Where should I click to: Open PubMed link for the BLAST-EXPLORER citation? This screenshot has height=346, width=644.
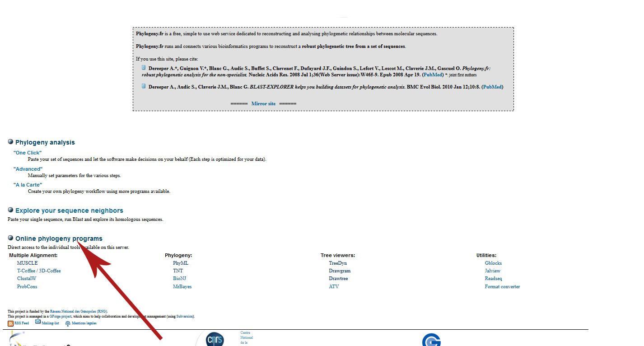(492, 87)
